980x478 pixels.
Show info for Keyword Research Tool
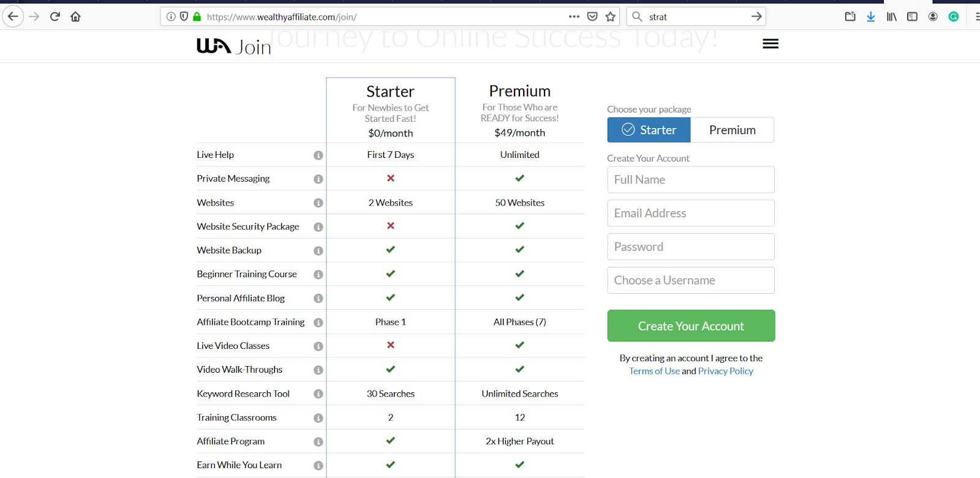tap(318, 394)
